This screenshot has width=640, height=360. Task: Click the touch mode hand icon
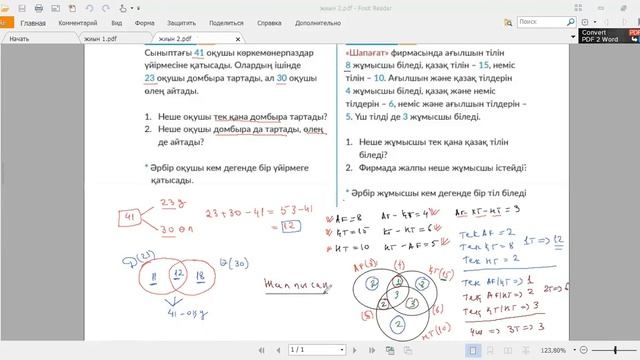pos(123,8)
